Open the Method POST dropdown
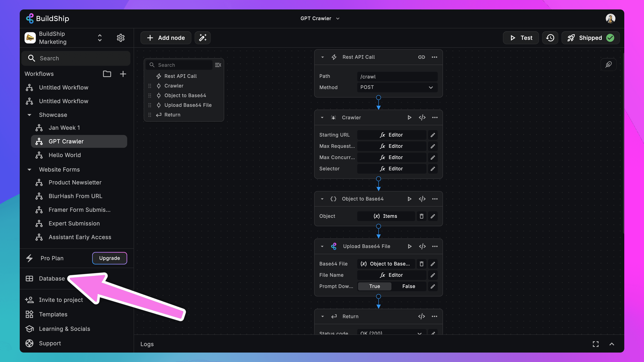This screenshot has width=644, height=362. pos(397,87)
